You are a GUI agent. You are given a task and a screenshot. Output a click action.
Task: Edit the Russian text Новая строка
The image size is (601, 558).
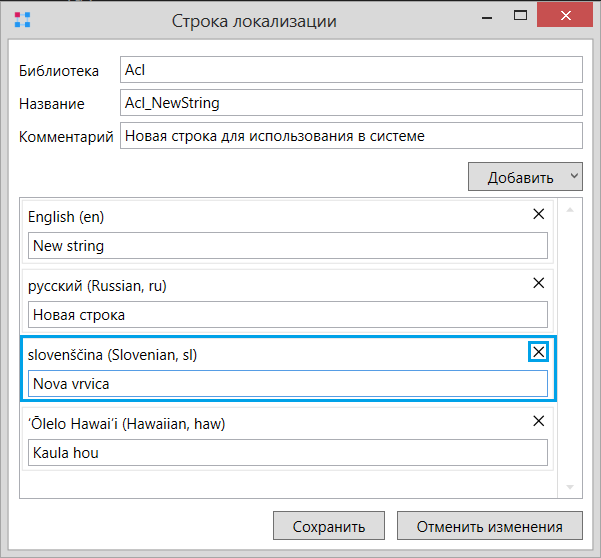288,314
